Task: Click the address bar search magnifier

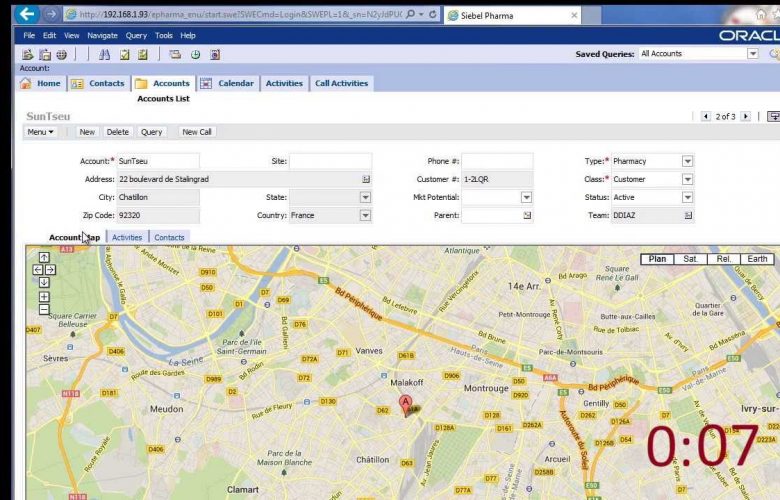Action: click(410, 14)
